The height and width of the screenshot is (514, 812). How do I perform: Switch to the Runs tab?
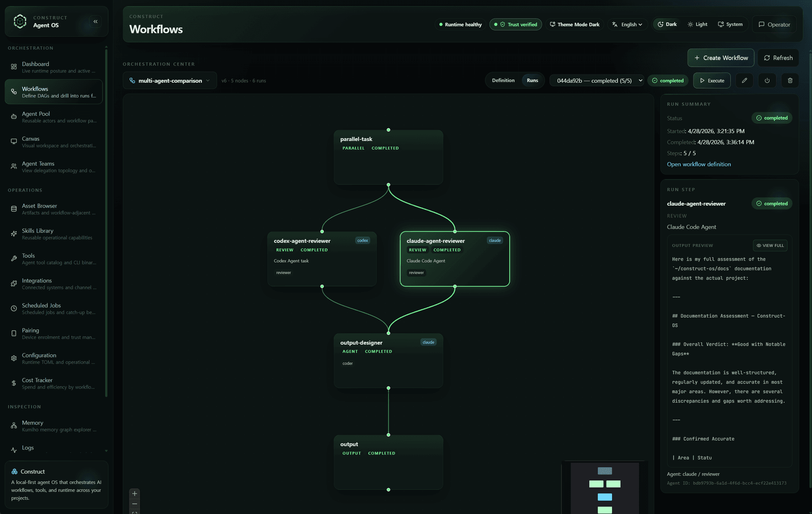532,80
